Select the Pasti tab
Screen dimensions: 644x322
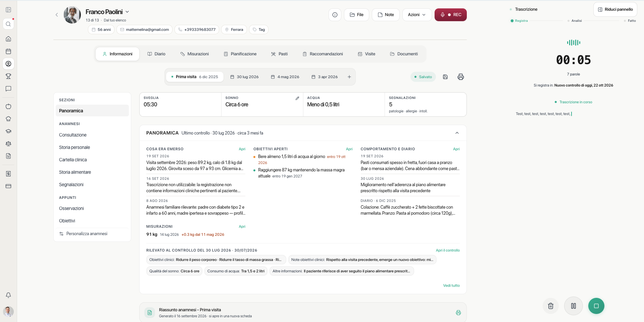pyautogui.click(x=280, y=54)
